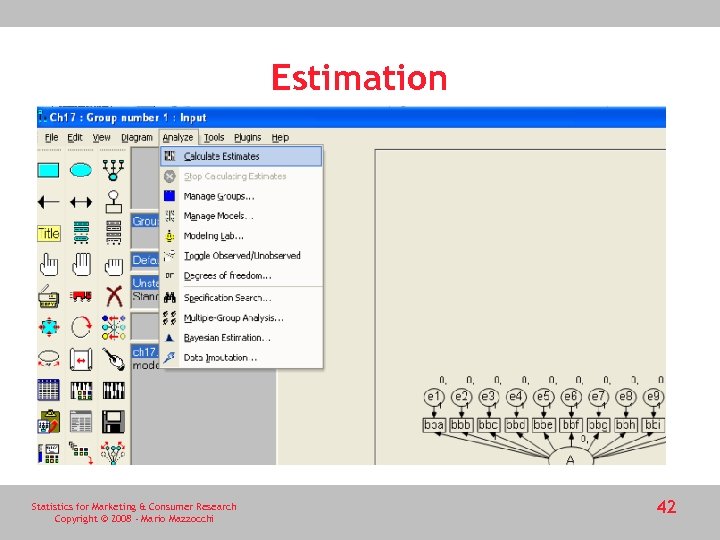The height and width of the screenshot is (540, 720).
Task: Click the Title figure caption tool
Action: click(48, 233)
